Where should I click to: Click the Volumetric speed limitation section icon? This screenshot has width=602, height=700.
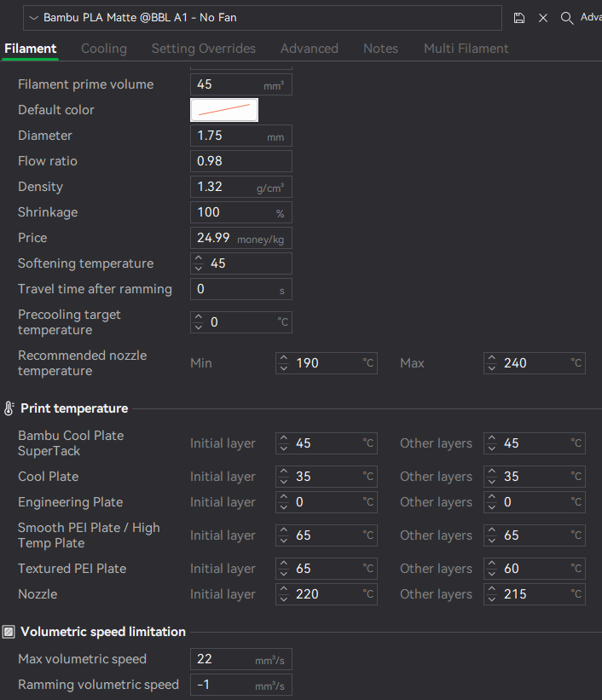point(9,632)
